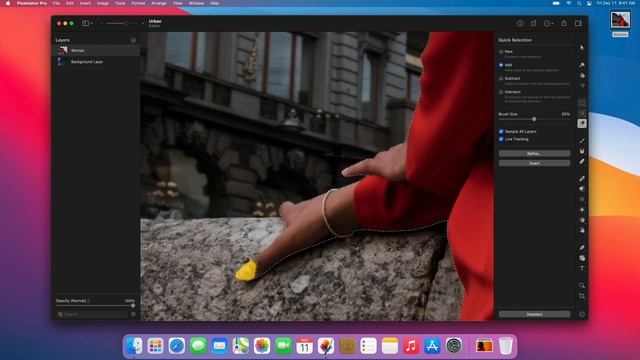
Task: Choose the Intersect selection mode radio button
Action: pos(501,92)
